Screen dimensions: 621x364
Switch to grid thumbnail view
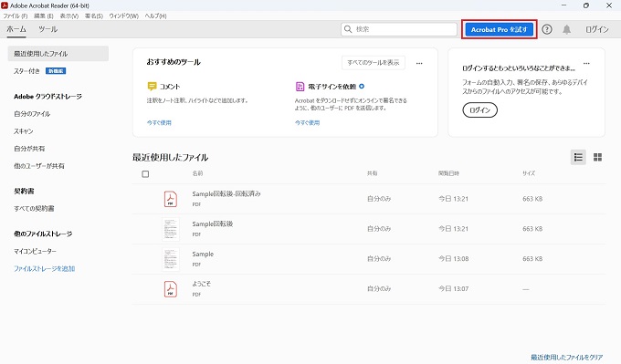pos(597,157)
